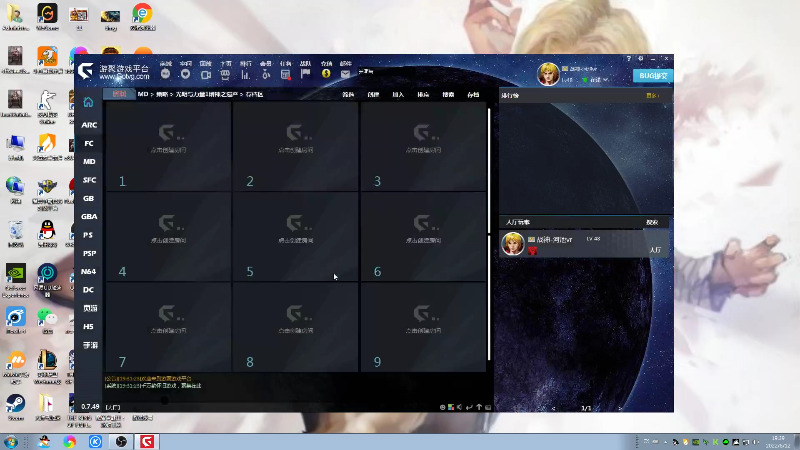Click MD in the breadcrumb path
The height and width of the screenshot is (450, 800).
[x=143, y=94]
